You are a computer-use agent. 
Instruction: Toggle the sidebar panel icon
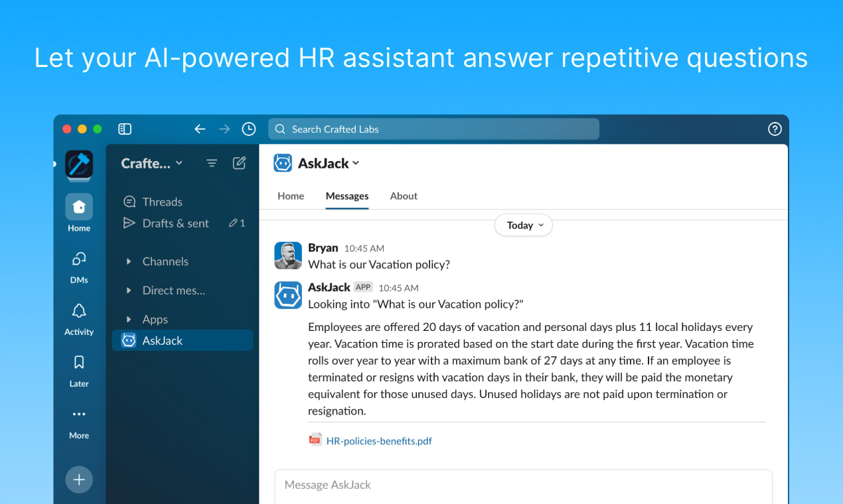point(125,129)
